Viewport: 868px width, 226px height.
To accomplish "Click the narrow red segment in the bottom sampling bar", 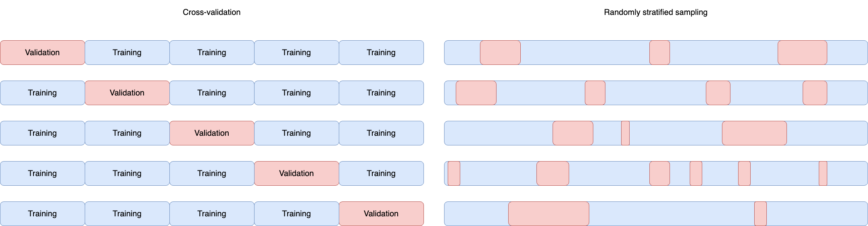I will point(760,214).
